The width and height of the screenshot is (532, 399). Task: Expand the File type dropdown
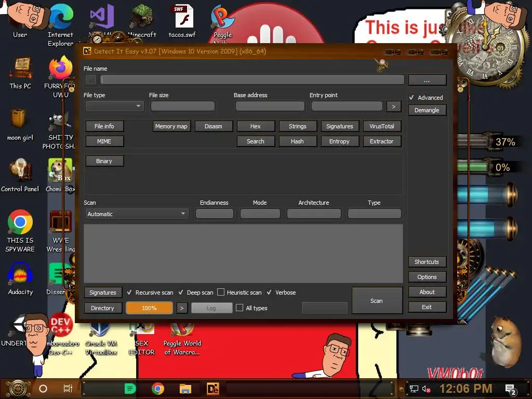[x=115, y=106]
